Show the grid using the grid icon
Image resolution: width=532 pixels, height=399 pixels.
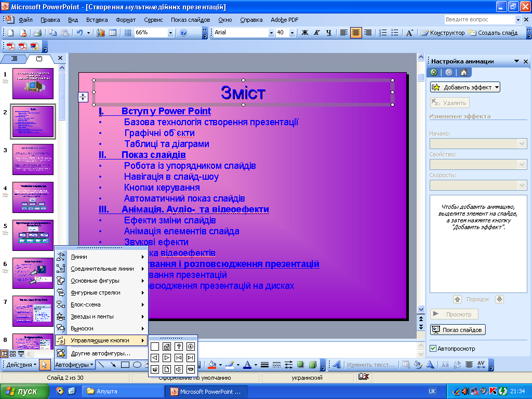click(128, 33)
